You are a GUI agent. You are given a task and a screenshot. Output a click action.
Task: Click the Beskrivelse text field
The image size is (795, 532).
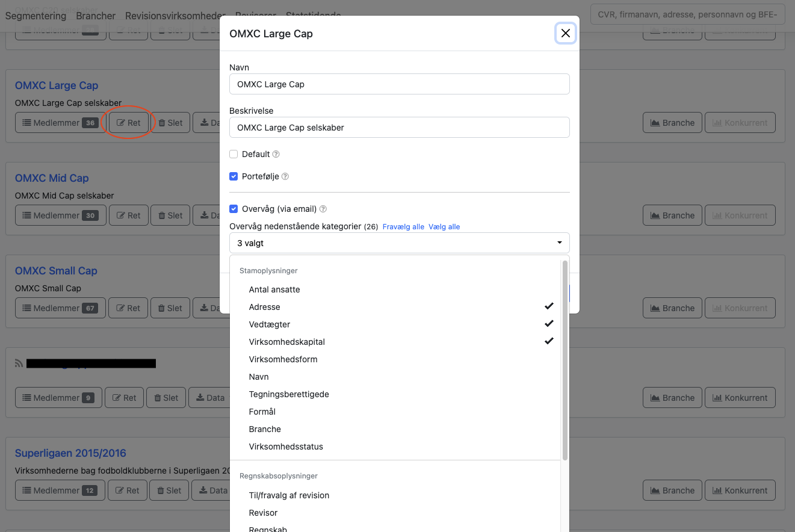(x=399, y=128)
